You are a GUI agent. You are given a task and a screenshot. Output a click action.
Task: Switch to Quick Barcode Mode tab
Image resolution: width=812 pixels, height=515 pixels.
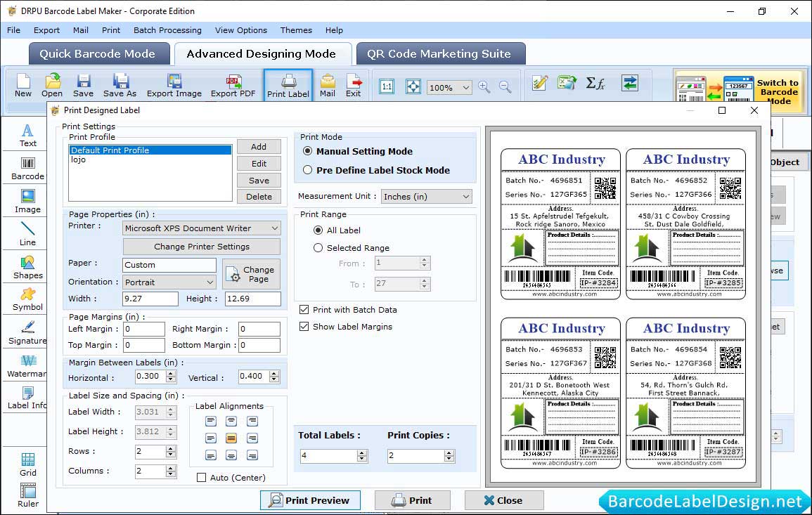point(98,54)
